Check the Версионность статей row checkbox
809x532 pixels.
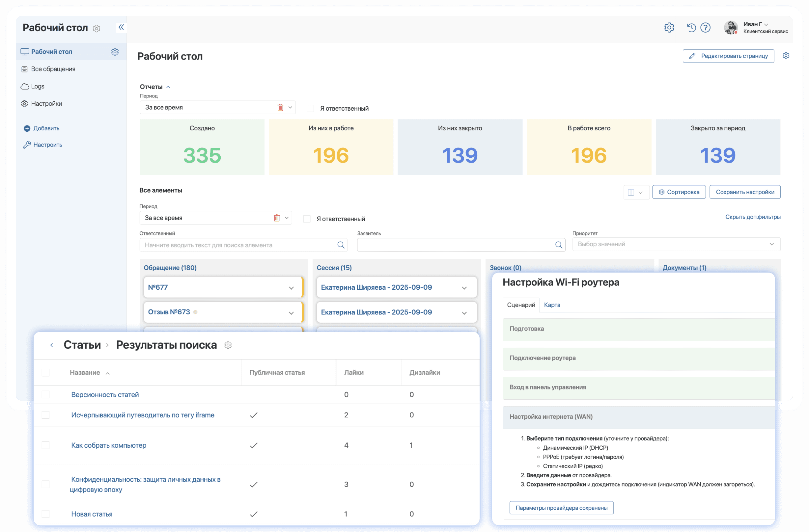coord(45,394)
